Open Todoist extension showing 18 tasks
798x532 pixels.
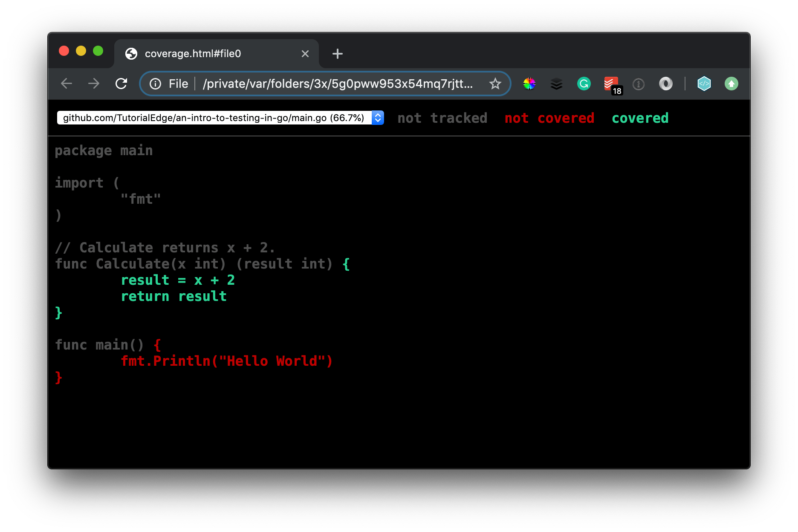click(x=610, y=84)
